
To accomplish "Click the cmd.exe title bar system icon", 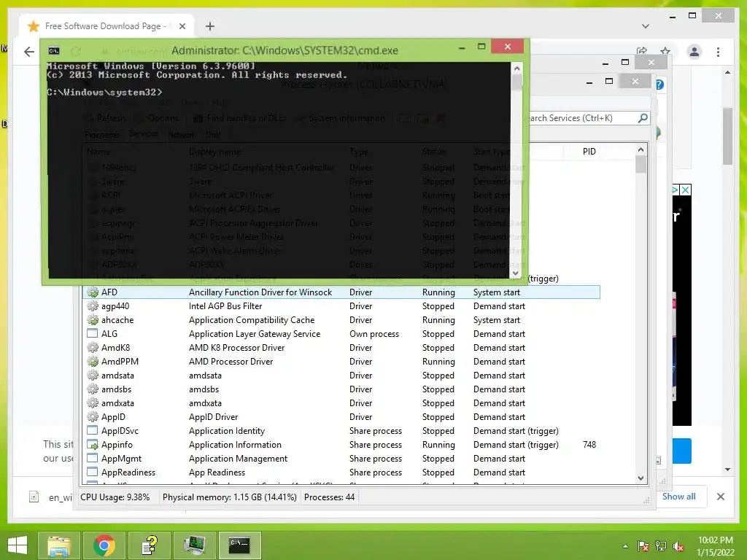I will click(54, 50).
